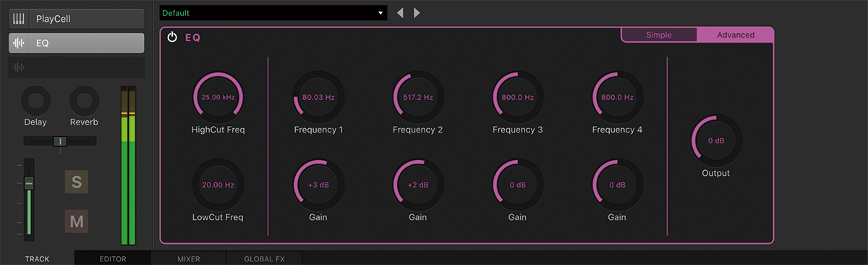Click the empty effect slot below EQ

click(x=76, y=67)
